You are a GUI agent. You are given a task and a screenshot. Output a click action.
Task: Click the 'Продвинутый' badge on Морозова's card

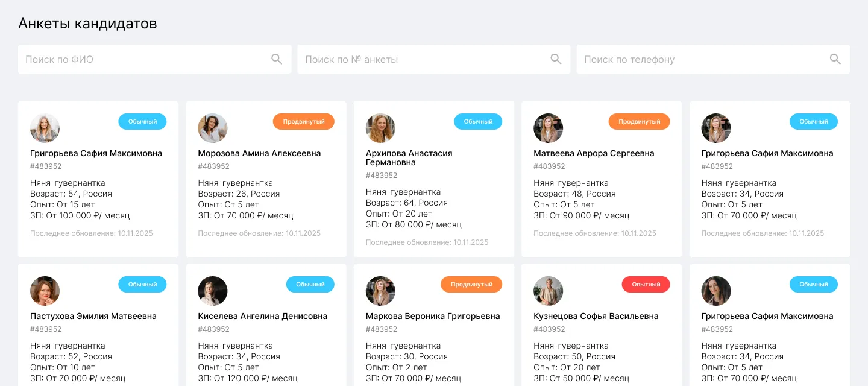(304, 121)
